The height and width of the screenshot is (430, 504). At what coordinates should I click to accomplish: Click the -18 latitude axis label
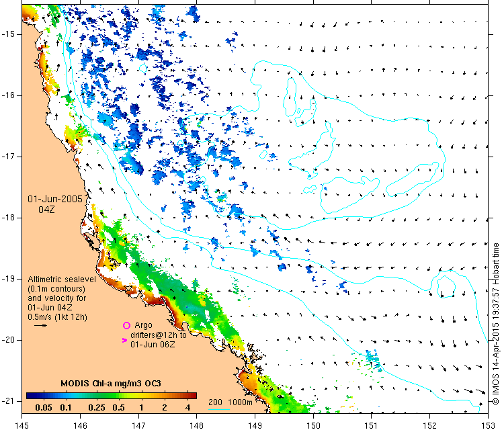coord(7,218)
